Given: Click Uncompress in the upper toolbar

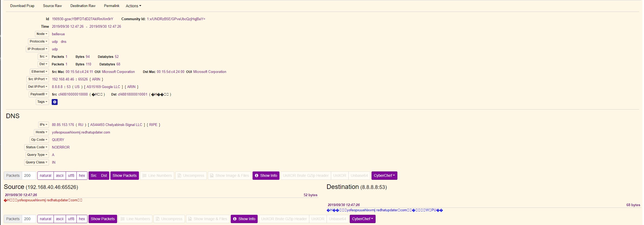Looking at the screenshot, I should pyautogui.click(x=191, y=175).
